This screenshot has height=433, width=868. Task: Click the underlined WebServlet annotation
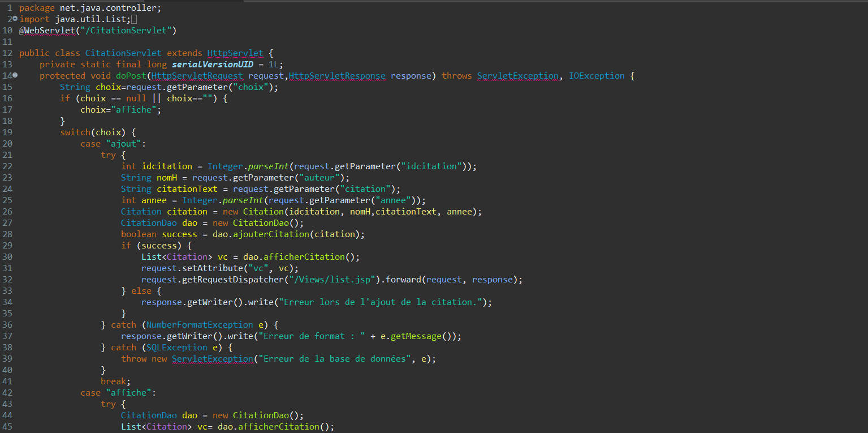(49, 31)
